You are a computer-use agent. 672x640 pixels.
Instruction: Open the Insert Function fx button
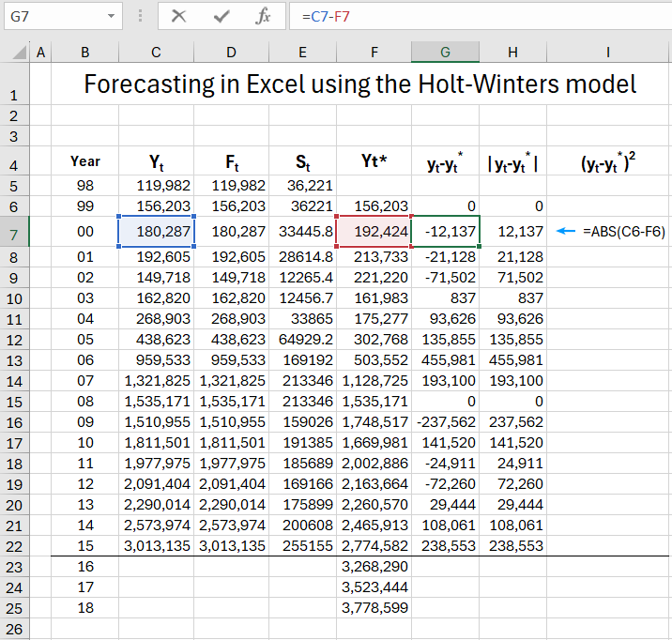[x=263, y=16]
